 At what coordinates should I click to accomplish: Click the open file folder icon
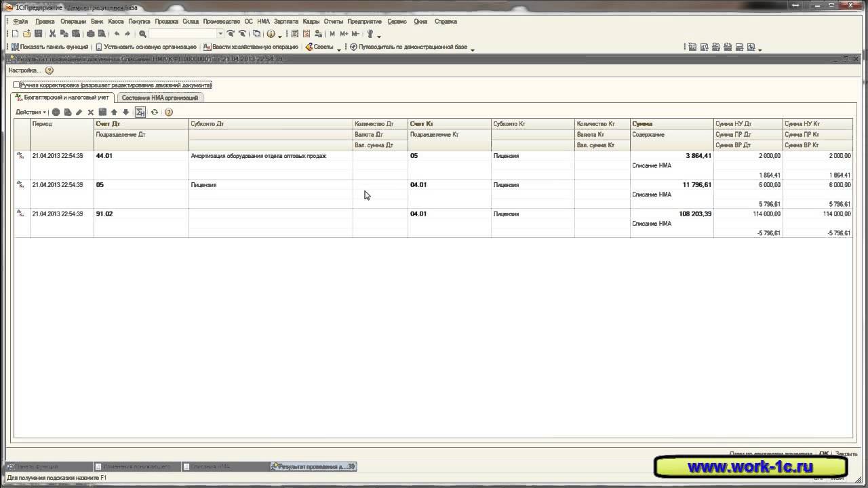coord(26,34)
